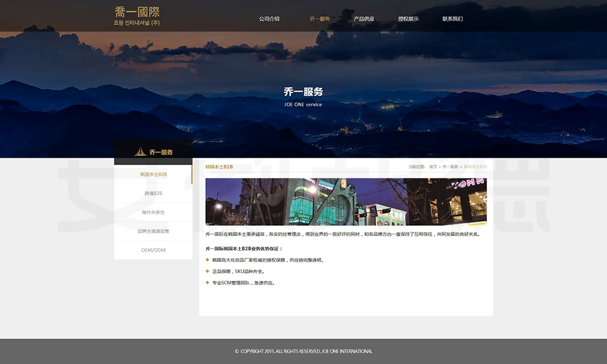Click the Korean street banner photo

tap(346, 201)
